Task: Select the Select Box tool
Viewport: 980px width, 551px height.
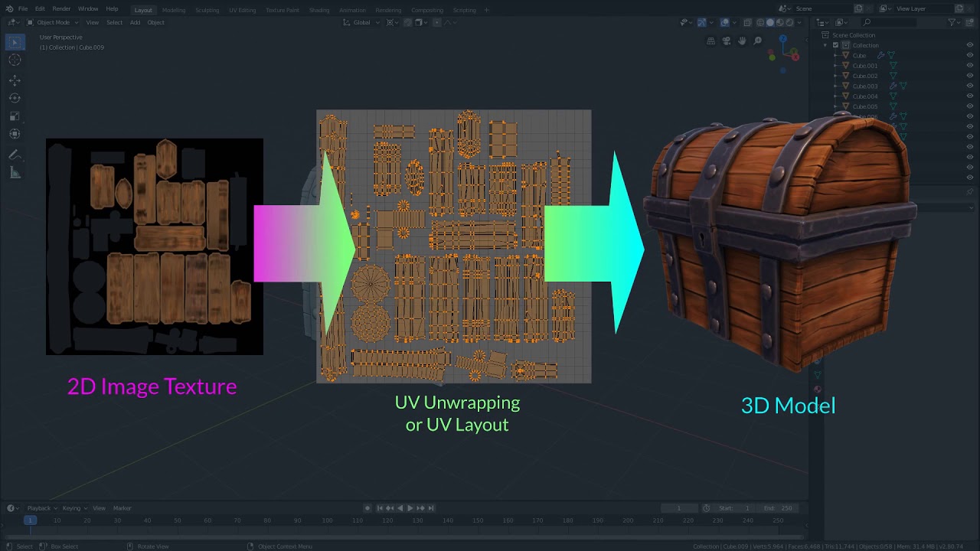Action: [15, 42]
